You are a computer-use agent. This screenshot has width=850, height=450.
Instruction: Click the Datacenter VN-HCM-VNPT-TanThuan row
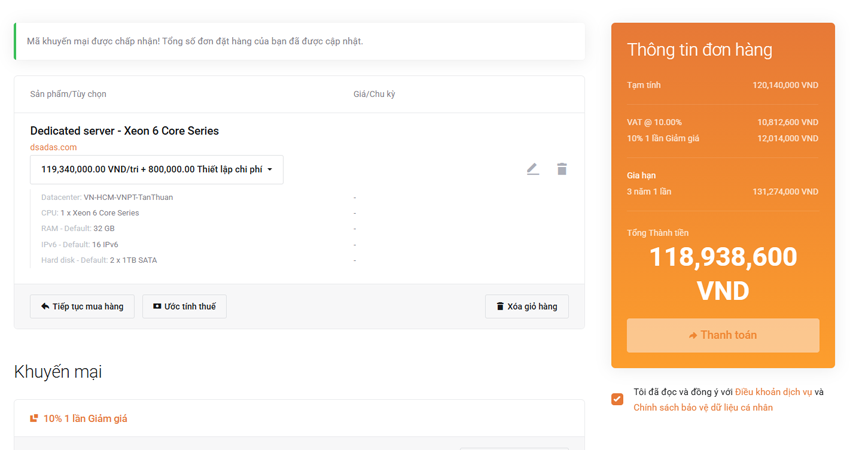pos(107,197)
